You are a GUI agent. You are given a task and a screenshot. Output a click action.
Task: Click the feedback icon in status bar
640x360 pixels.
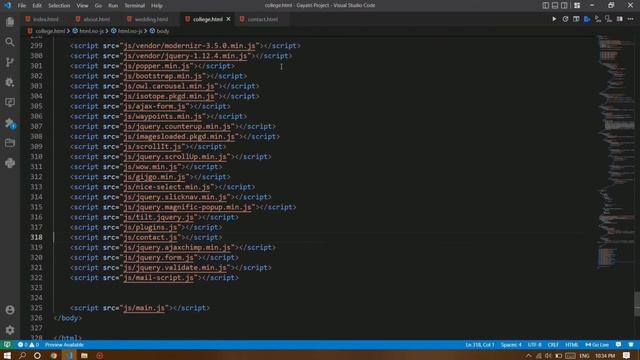(x=619, y=345)
